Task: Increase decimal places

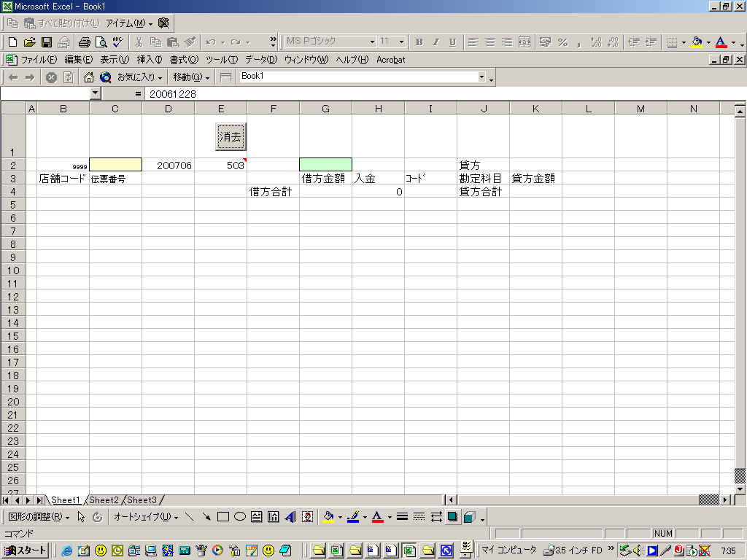Action: coord(596,42)
